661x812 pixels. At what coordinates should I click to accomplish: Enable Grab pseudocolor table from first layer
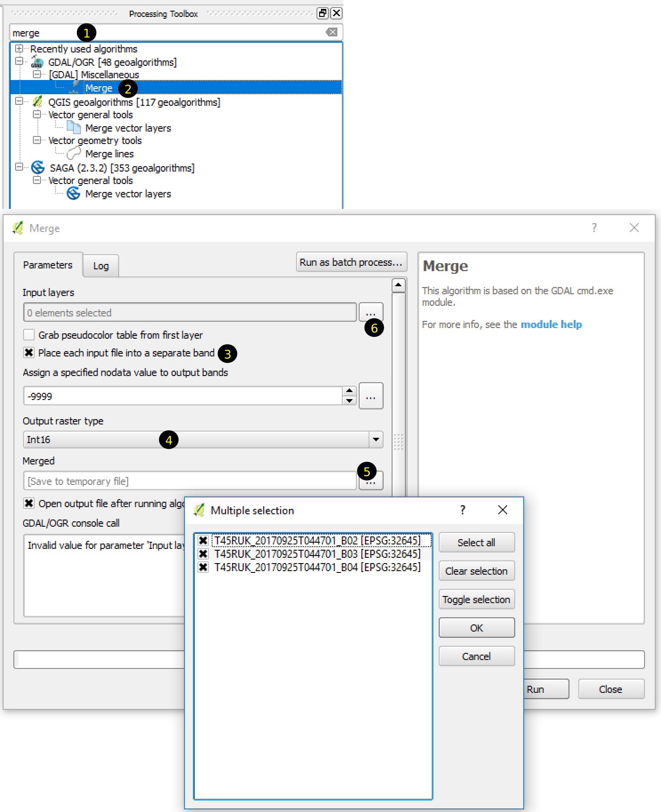point(29,335)
